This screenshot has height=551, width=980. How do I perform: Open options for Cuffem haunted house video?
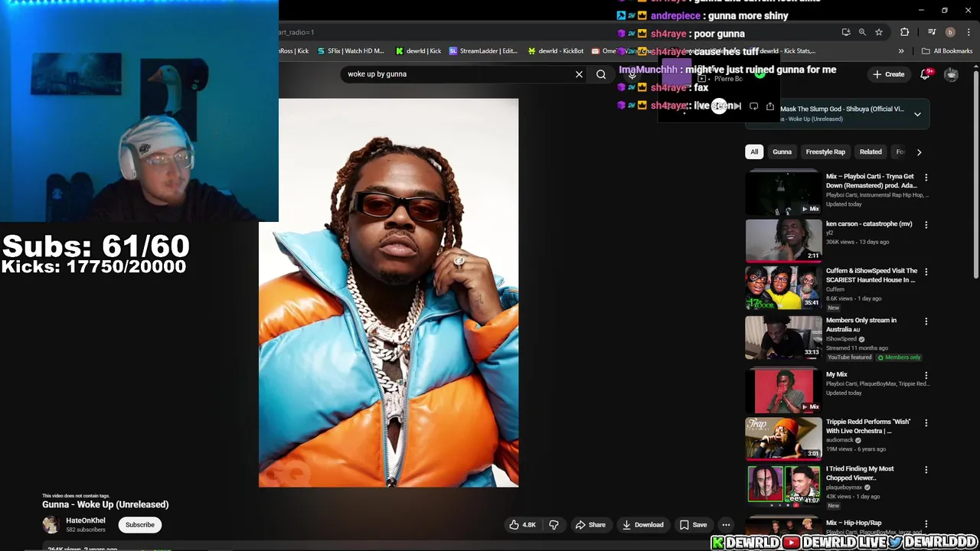tap(926, 272)
